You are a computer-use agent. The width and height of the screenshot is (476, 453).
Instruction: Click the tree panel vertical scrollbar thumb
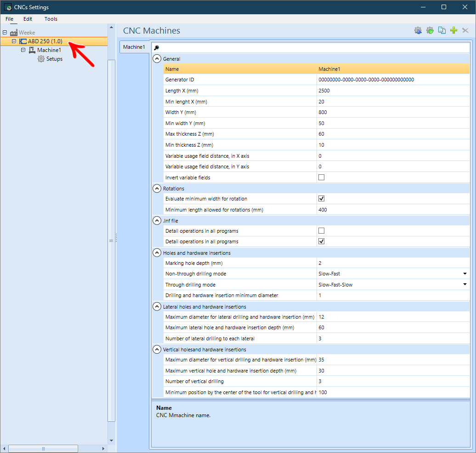point(111,241)
